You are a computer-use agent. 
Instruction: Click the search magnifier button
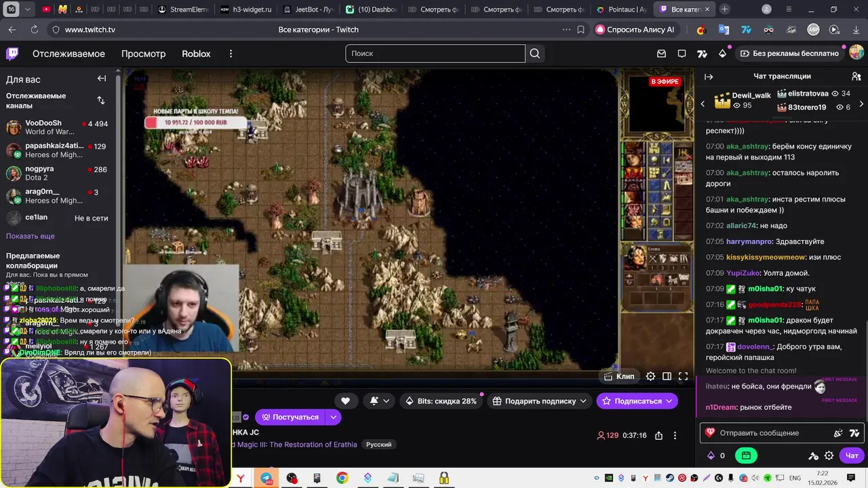point(535,54)
